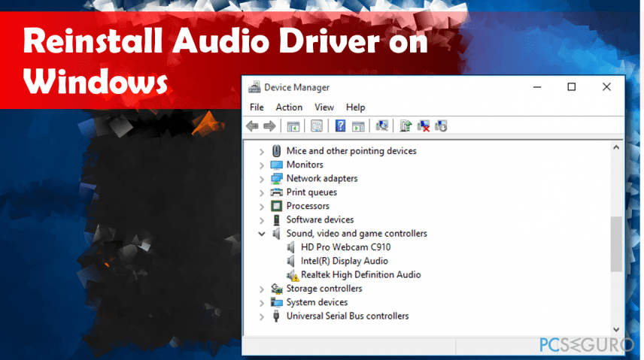Select the Network adapters category icon

276,179
